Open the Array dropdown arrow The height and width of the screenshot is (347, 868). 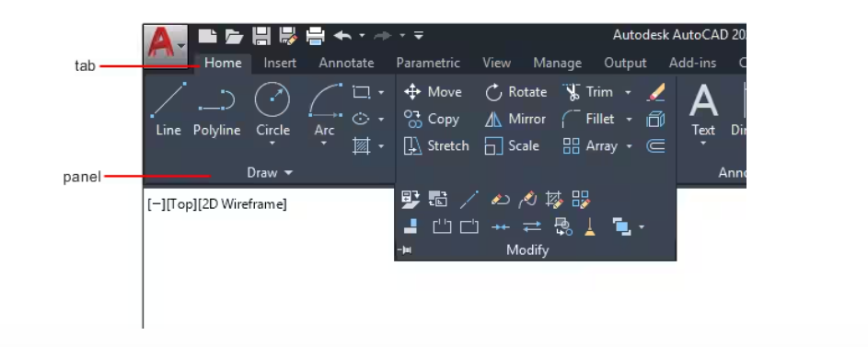(x=629, y=146)
